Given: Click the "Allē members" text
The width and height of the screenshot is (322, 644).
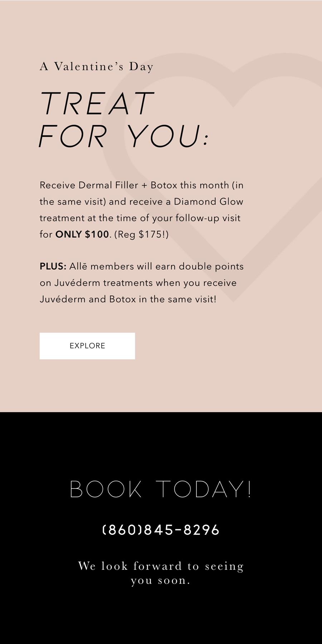Looking at the screenshot, I should (x=102, y=266).
